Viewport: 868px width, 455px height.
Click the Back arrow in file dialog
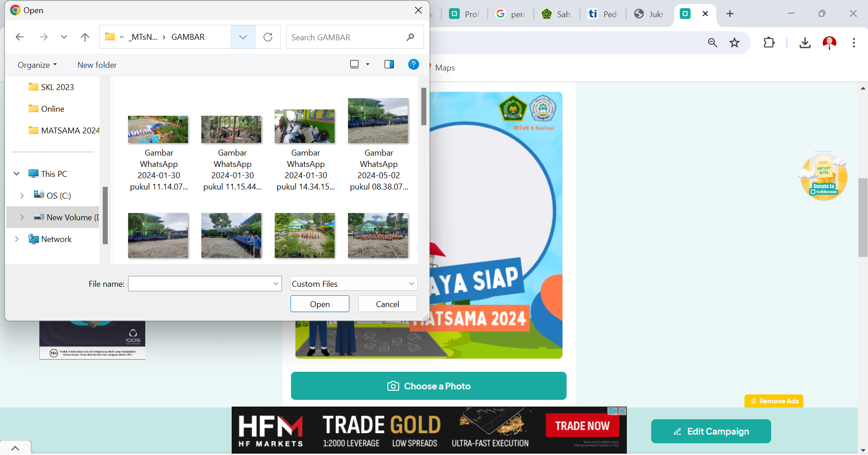pyautogui.click(x=19, y=37)
